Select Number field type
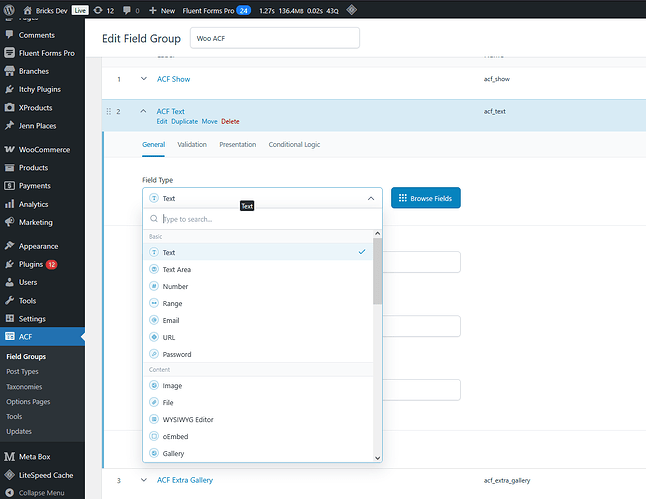Screen dimensions: 646x499 258,286
